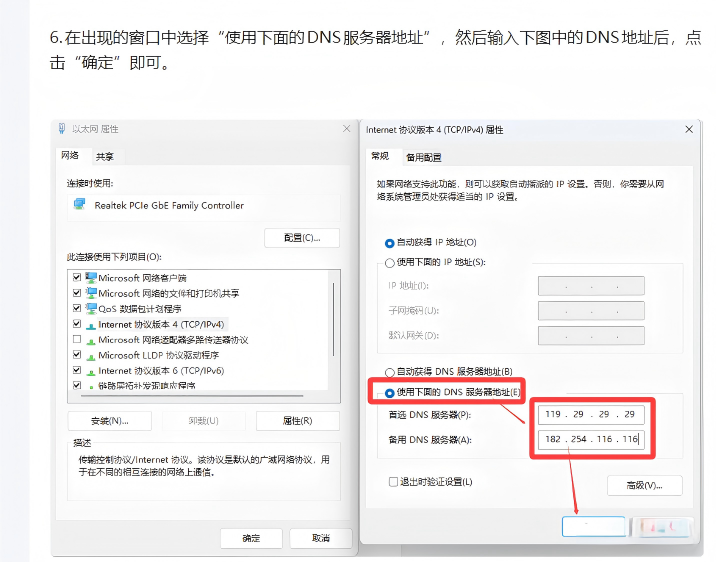The width and height of the screenshot is (716, 562).
Task: Open 高级(V)... advanced settings
Action: [645, 485]
